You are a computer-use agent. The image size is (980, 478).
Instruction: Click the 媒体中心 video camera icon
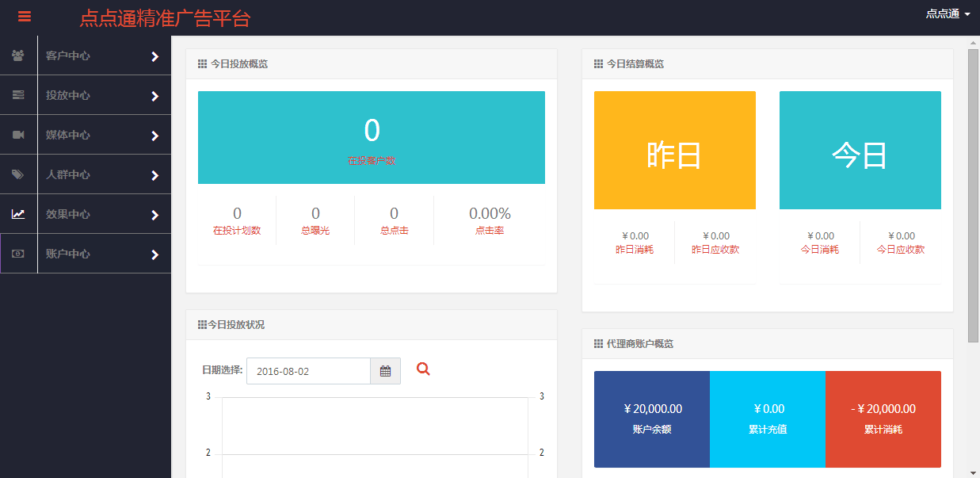[18, 135]
